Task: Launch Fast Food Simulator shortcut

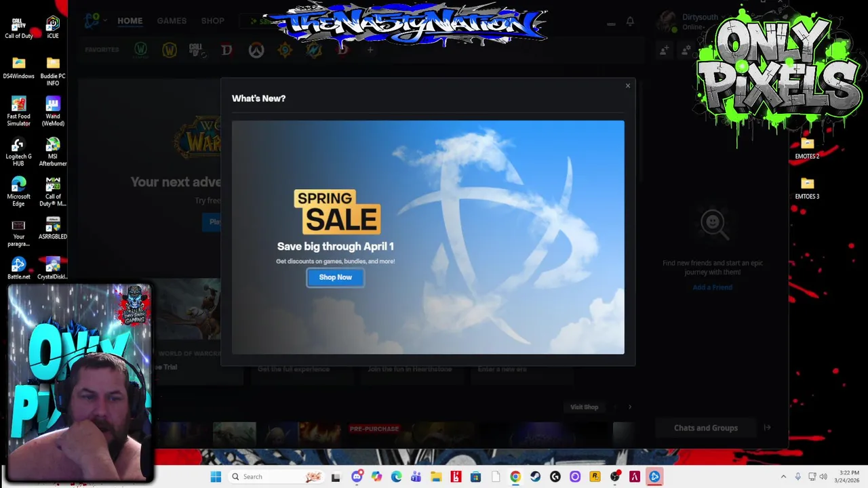Action: [18, 112]
